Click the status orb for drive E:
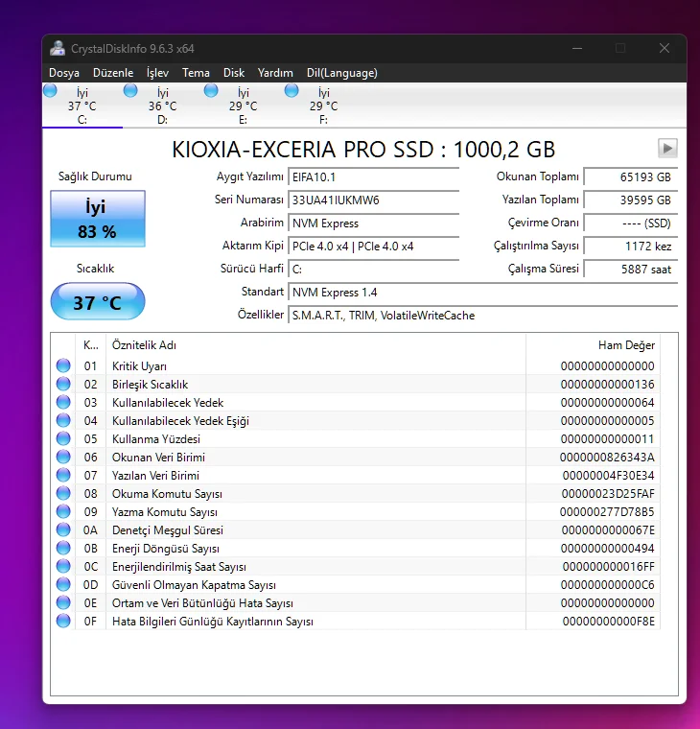700x729 pixels. point(211,90)
